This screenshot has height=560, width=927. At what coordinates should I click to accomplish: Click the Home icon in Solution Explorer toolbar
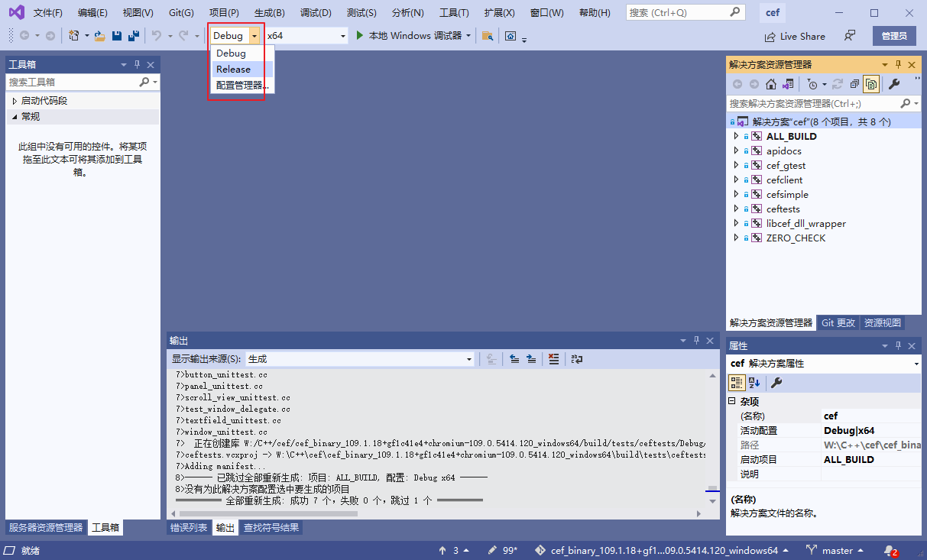click(771, 84)
